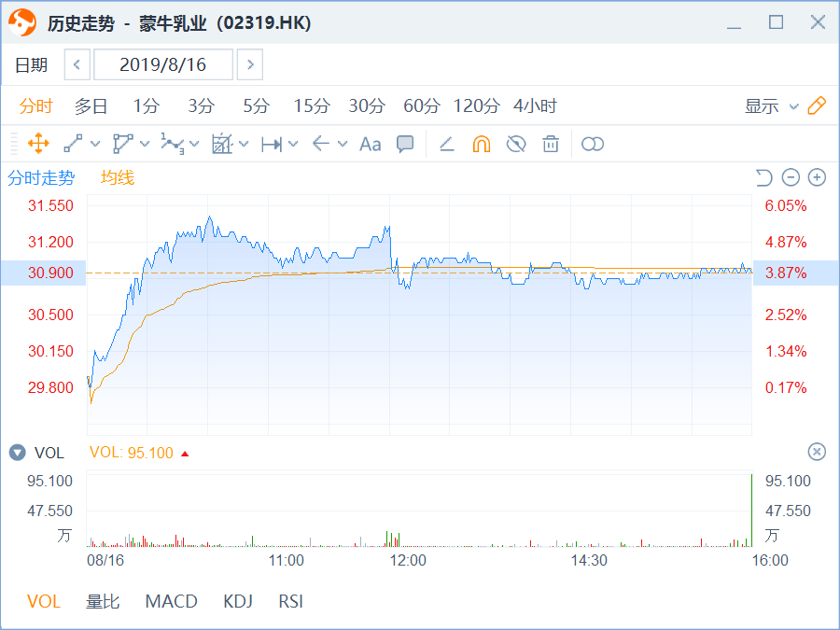Select the 1分 interval
This screenshot has width=840, height=630.
click(x=146, y=106)
